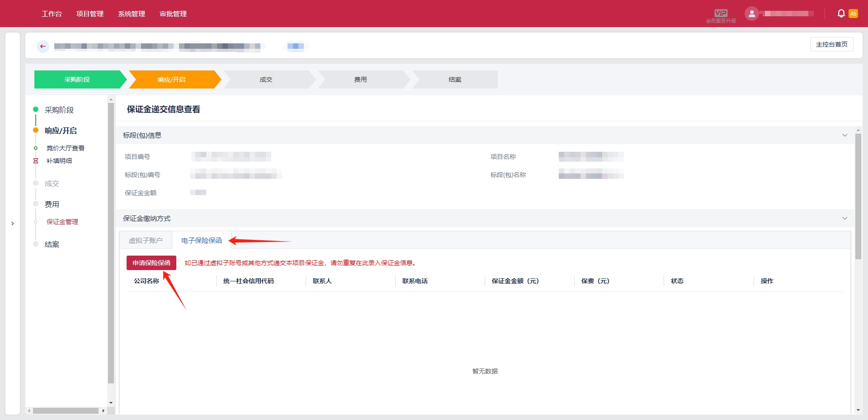
Task: Open 竞价大厅查看 in the side tree
Action: point(66,148)
